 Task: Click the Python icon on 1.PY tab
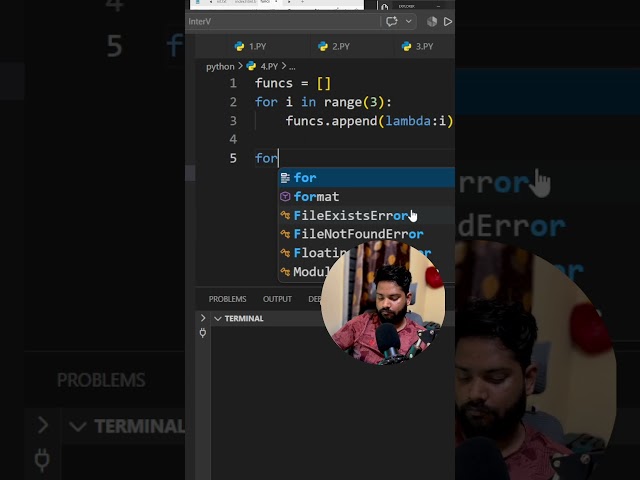click(239, 47)
